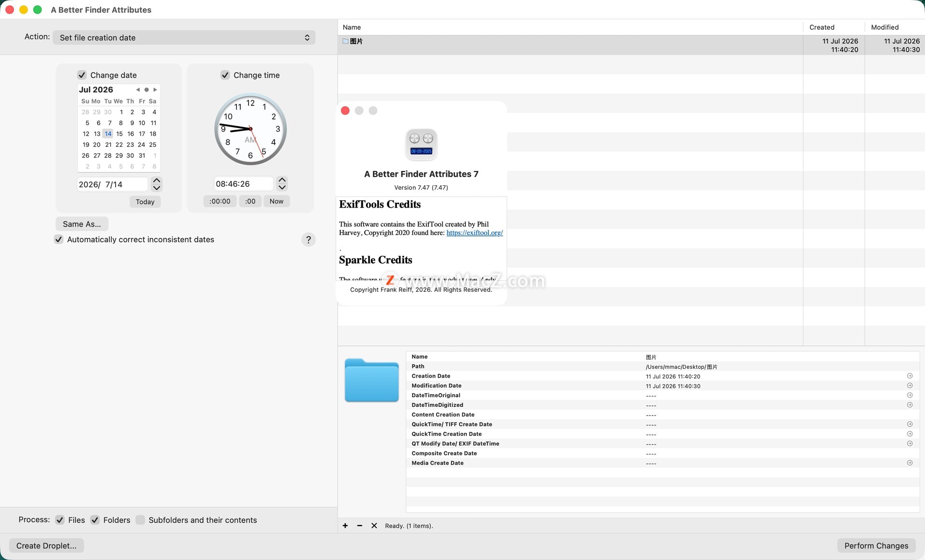
Task: Click the Content Creation Date row label
Action: coord(443,415)
